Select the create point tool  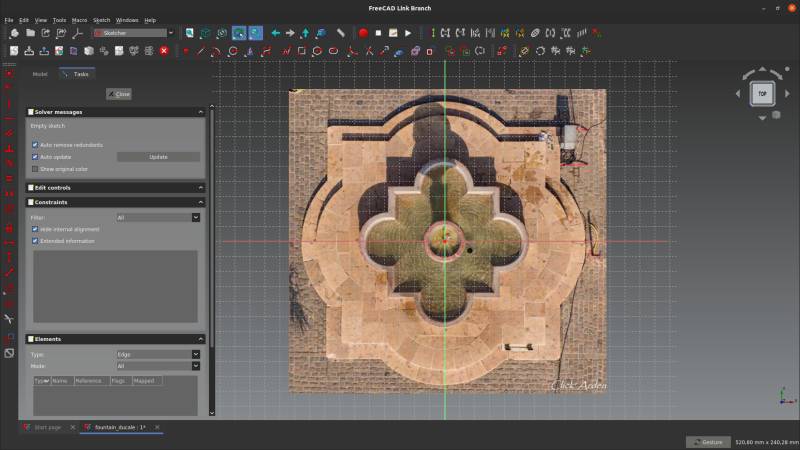(186, 51)
